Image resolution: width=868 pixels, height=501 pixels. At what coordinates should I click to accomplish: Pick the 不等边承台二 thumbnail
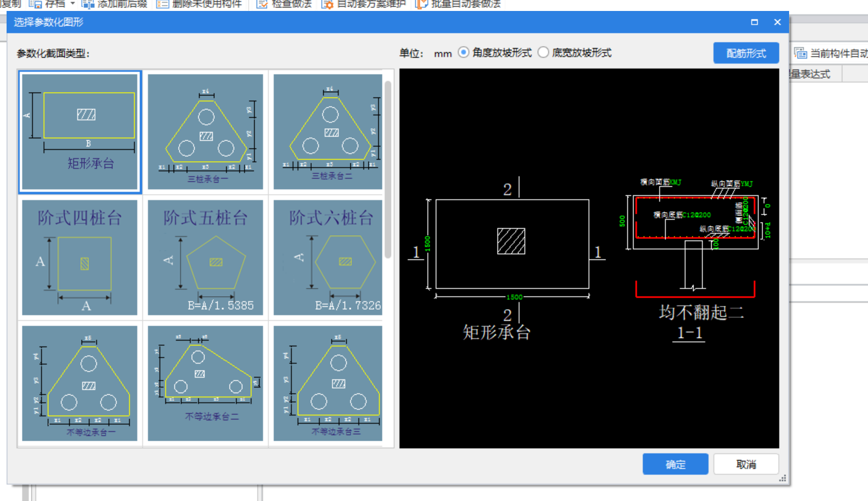pyautogui.click(x=205, y=383)
